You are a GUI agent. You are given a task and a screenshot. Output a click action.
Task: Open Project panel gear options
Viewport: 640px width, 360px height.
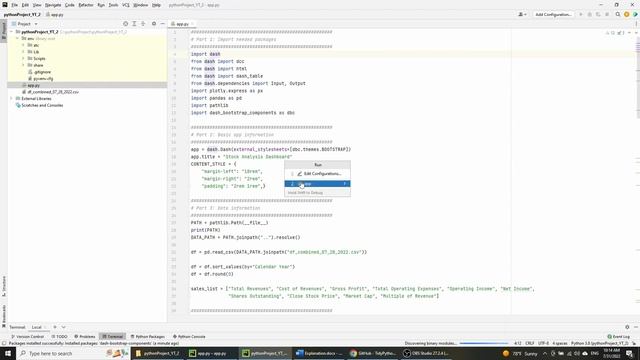[154, 24]
